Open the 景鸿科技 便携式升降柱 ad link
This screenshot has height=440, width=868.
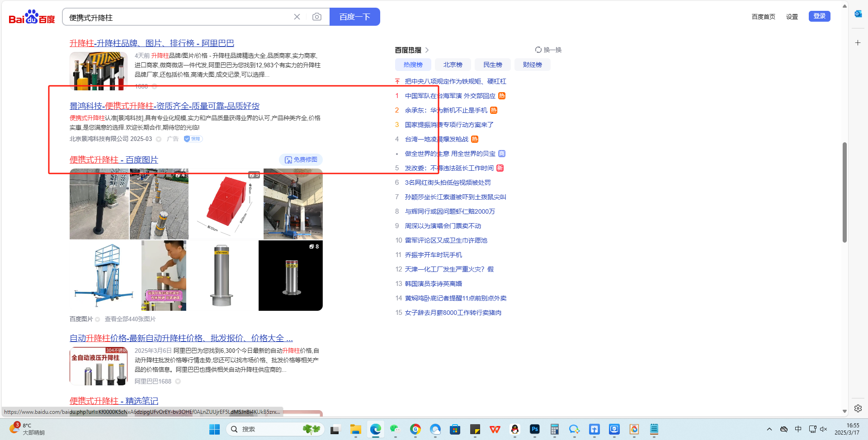(165, 106)
